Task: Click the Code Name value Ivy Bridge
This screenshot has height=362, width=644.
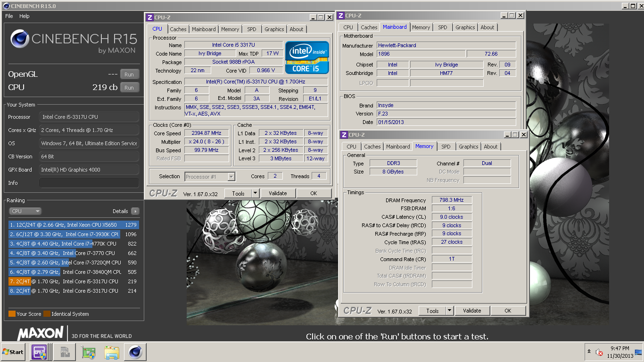Action: pyautogui.click(x=210, y=54)
